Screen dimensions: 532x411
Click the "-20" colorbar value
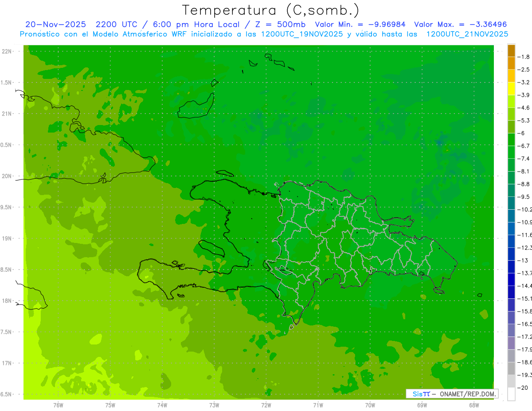point(523,388)
